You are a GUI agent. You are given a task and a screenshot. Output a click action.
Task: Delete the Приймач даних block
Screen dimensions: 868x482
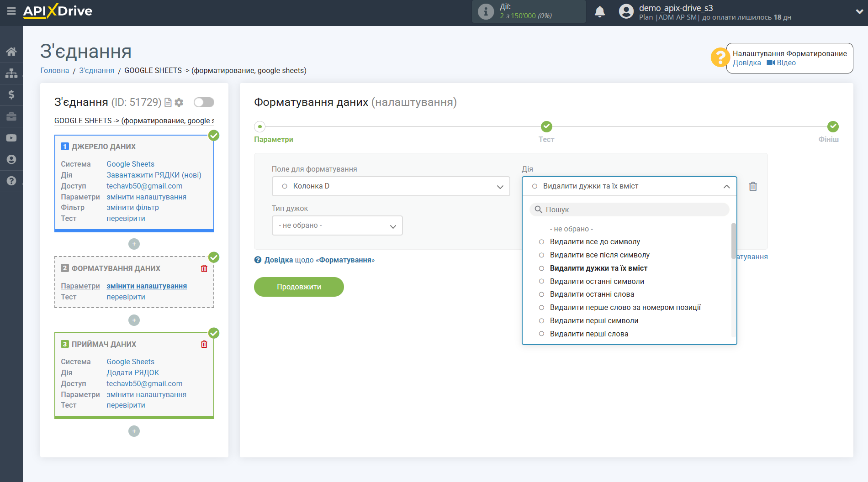[x=204, y=344]
